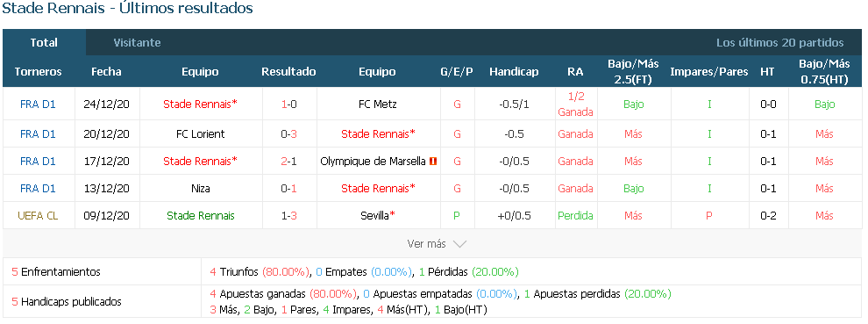The width and height of the screenshot is (868, 324).
Task: Select the Total tab
Action: pos(44,43)
